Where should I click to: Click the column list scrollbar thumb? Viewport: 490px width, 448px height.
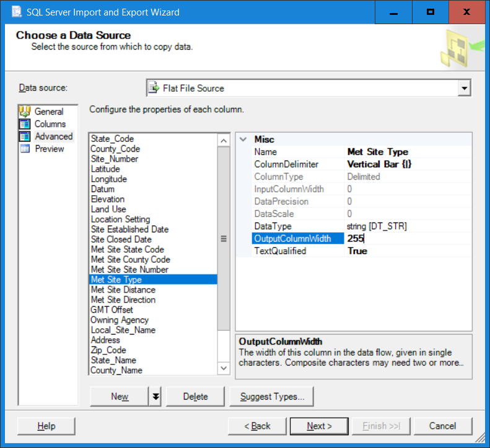click(224, 239)
